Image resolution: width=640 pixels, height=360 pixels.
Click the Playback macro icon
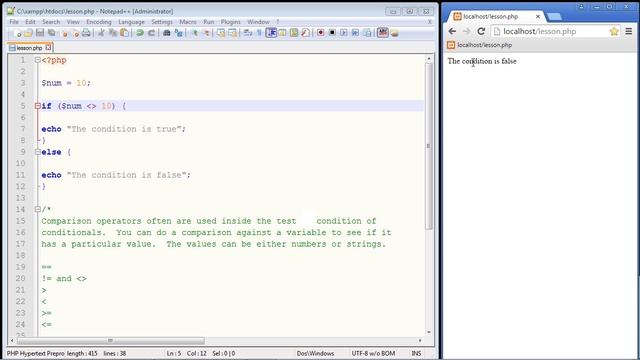[344, 33]
